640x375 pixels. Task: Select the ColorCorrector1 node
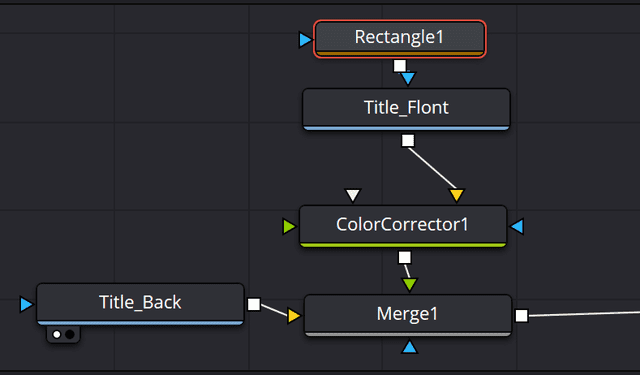[x=403, y=226]
